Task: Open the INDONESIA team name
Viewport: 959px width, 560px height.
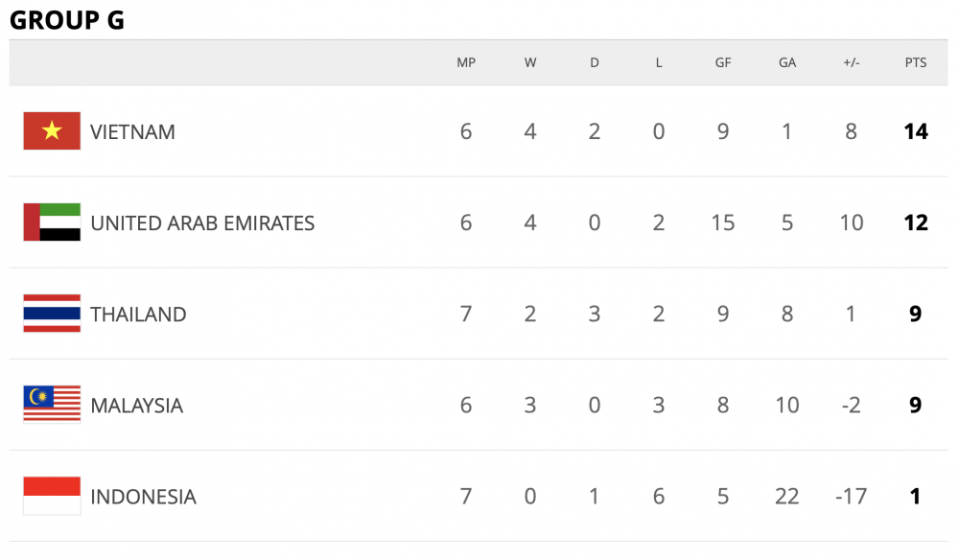Action: pyautogui.click(x=143, y=497)
